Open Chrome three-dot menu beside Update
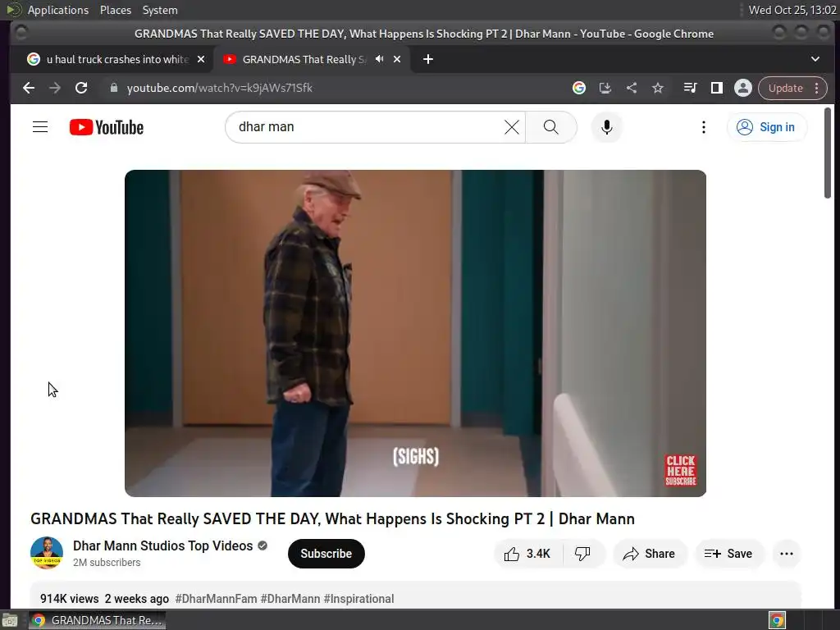This screenshot has width=840, height=630. [x=816, y=88]
